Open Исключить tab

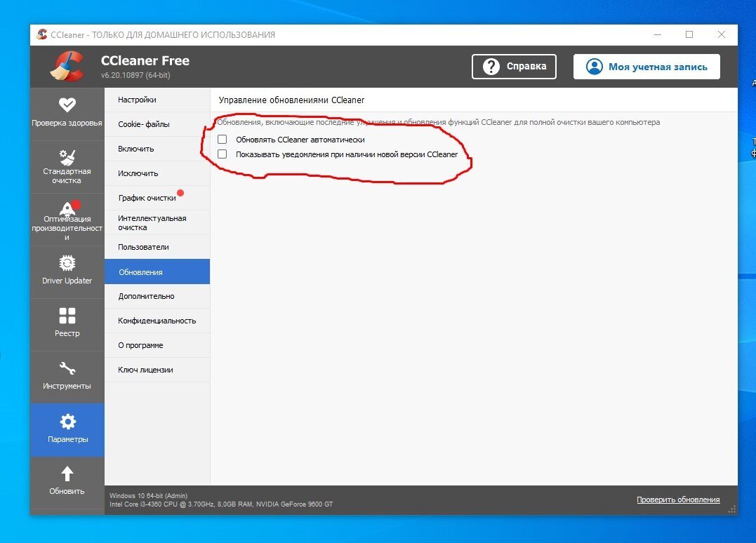point(157,173)
